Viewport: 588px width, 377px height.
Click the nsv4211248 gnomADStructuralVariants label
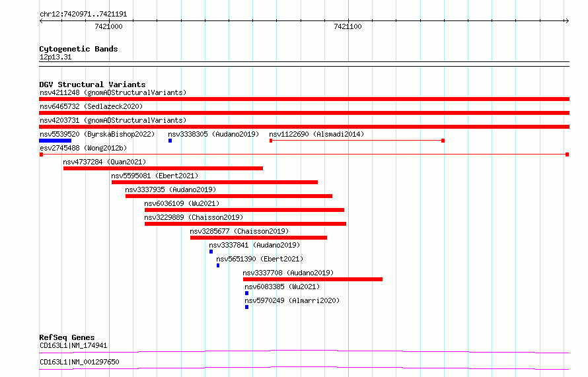(x=113, y=92)
